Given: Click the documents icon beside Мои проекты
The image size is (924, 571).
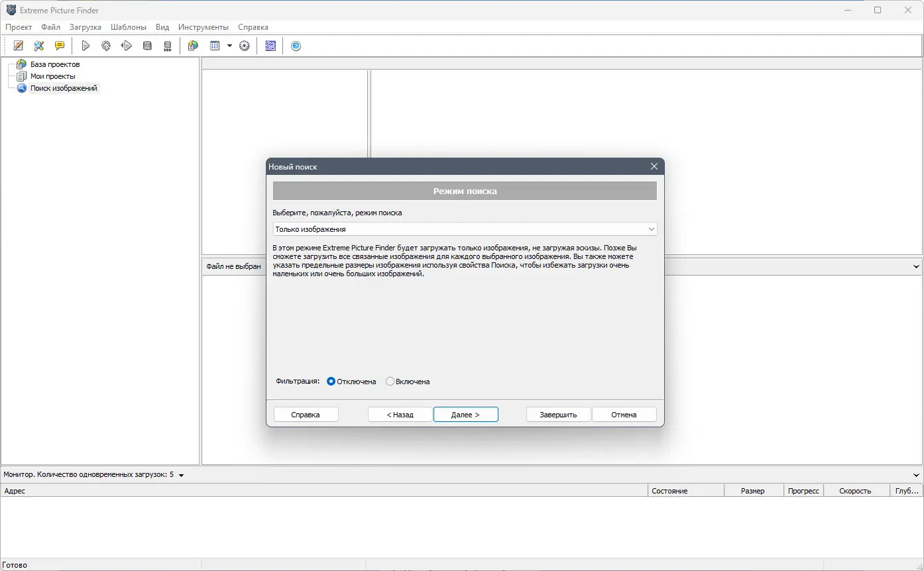Looking at the screenshot, I should coord(22,76).
